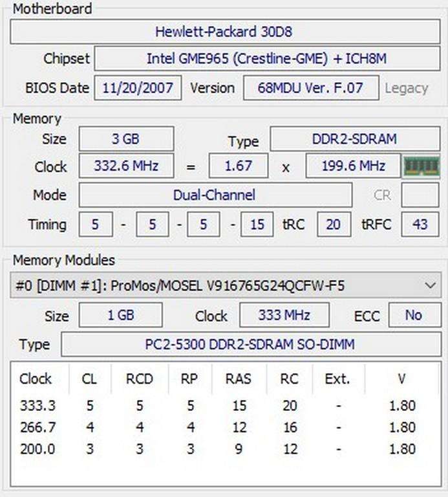Image resolution: width=448 pixels, height=497 pixels.
Task: Click the Hewlett-Packard 30D8 motherboard field
Action: coord(225,32)
